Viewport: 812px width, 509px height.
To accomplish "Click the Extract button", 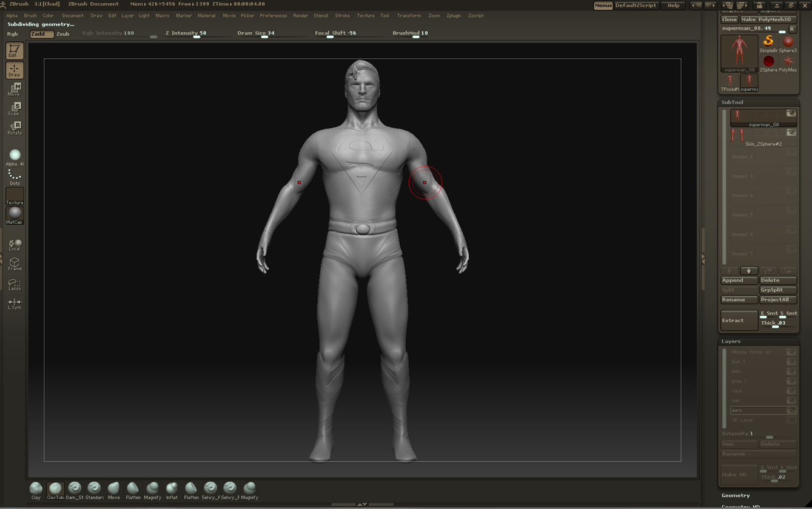I will [x=739, y=321].
